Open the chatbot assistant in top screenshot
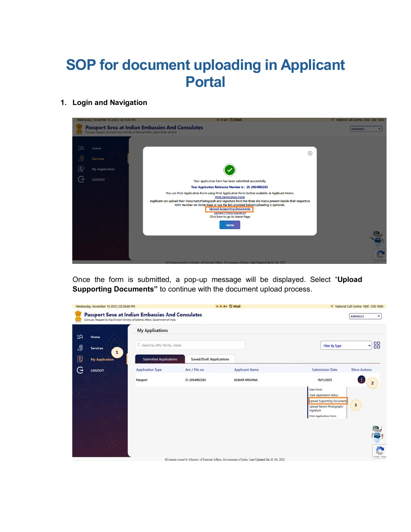The width and height of the screenshot is (411, 532). pos(378,238)
